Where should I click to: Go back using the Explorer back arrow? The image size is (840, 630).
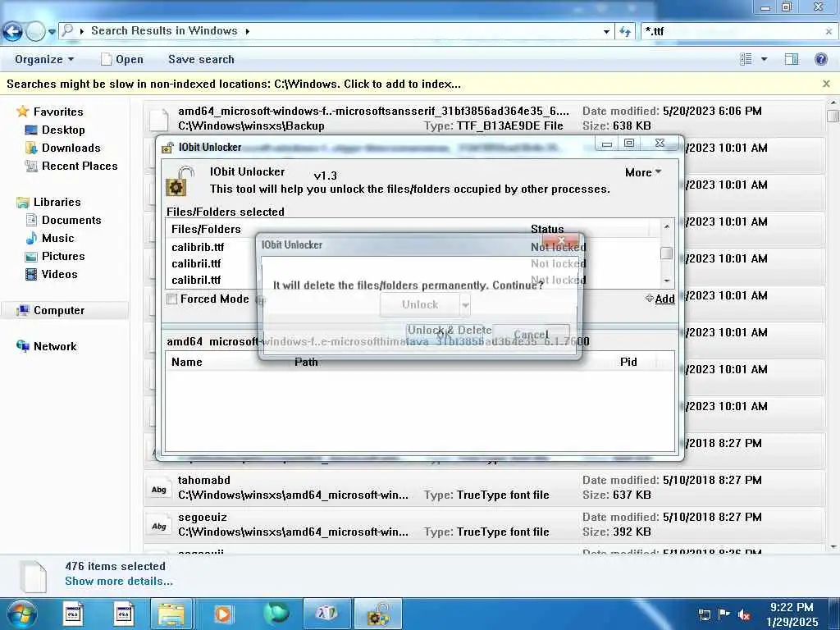(x=12, y=32)
